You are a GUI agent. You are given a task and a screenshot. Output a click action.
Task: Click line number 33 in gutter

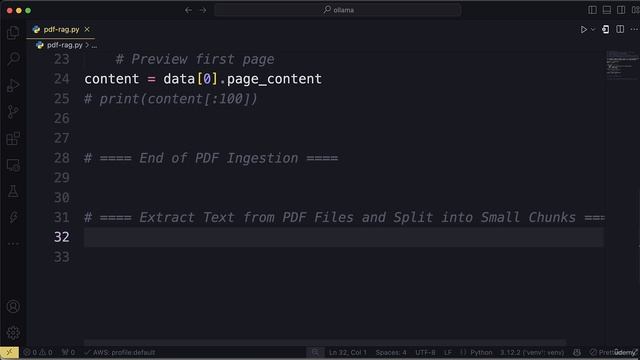click(62, 257)
